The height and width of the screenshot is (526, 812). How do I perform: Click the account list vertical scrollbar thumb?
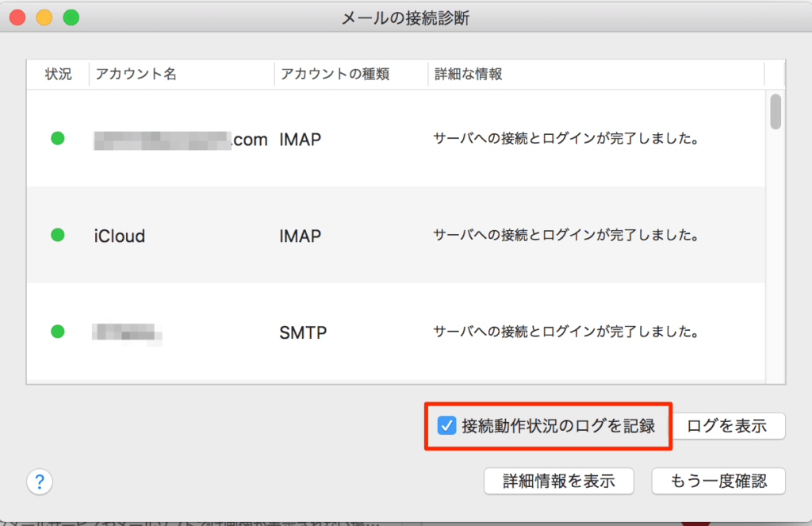coord(776,111)
